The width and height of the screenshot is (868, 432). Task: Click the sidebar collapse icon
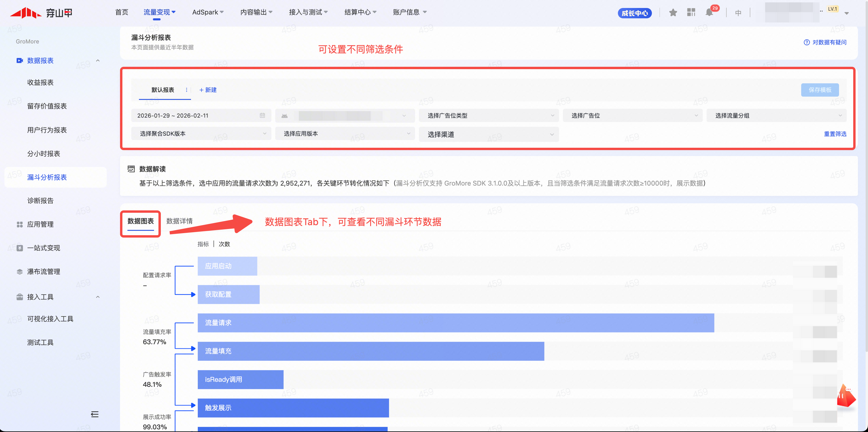(x=95, y=414)
